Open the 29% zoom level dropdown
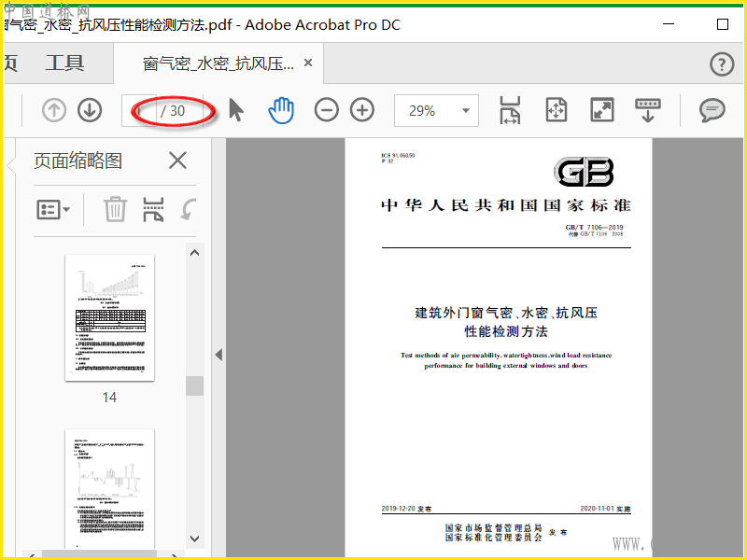The height and width of the screenshot is (560, 747). pos(436,110)
